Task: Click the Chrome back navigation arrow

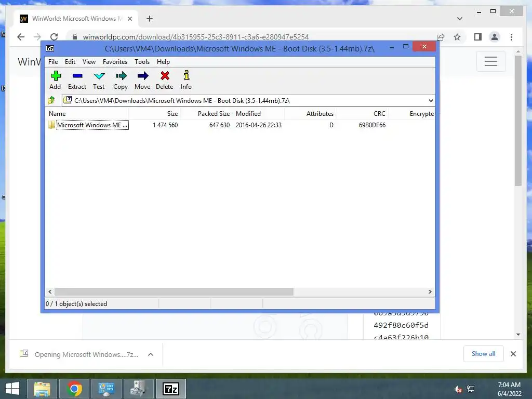Action: pos(21,37)
